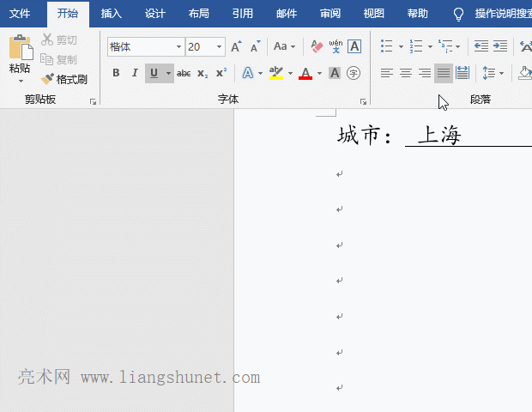532x412 pixels.
Task: Click the Paste clipboard icon
Action: point(21,47)
